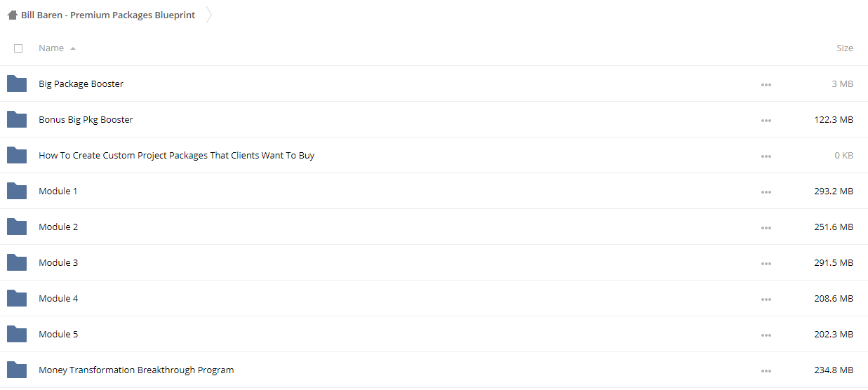Click the Money Transformation Breakthrough Program folder icon
Viewport: 868px width, 390px height.
(x=17, y=370)
